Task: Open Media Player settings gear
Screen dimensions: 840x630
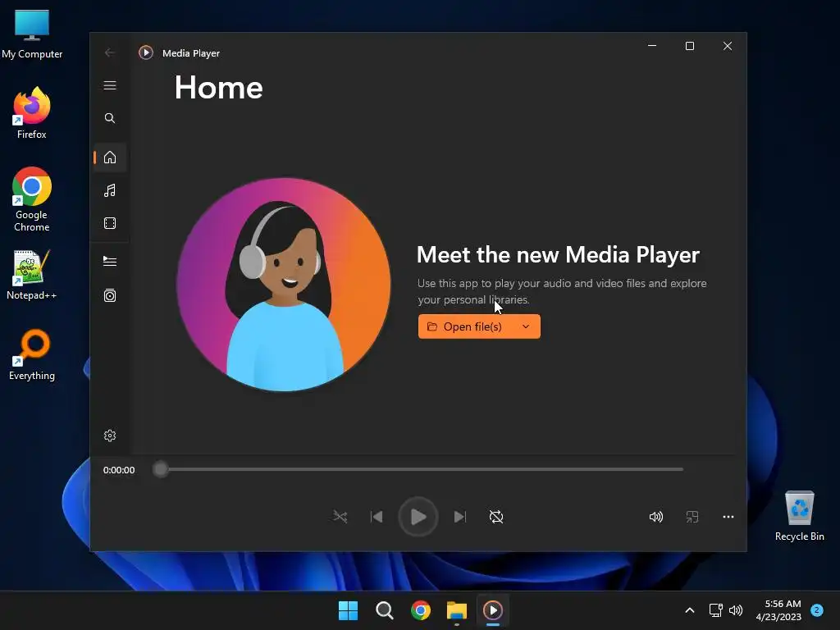Action: pyautogui.click(x=110, y=436)
